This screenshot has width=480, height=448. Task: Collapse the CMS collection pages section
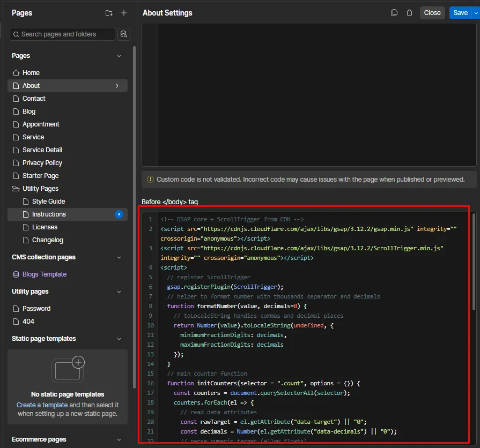coord(119,257)
